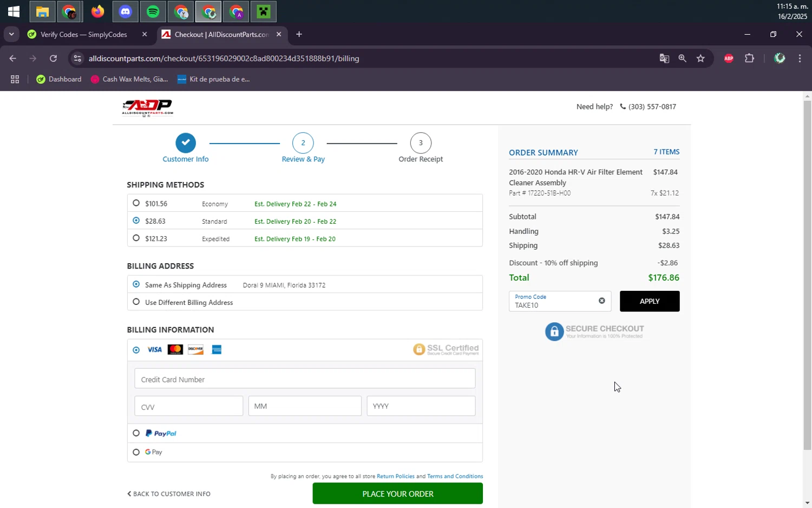Image resolution: width=812 pixels, height=508 pixels.
Task: Focus the CVV field
Action: [x=188, y=406]
